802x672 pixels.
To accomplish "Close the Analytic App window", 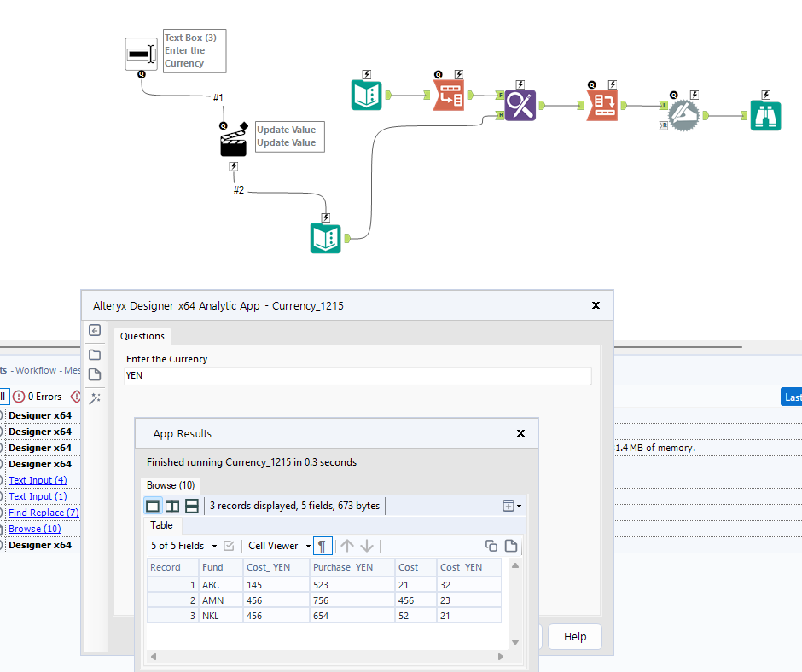I will click(x=596, y=305).
